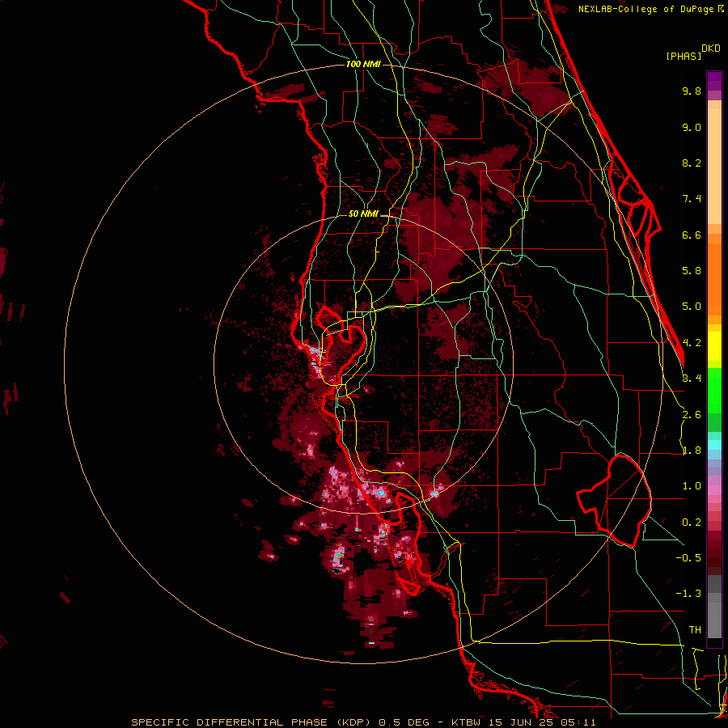Click the 5.8 value on the color scale
The width and height of the screenshot is (728, 728).
pyautogui.click(x=692, y=271)
